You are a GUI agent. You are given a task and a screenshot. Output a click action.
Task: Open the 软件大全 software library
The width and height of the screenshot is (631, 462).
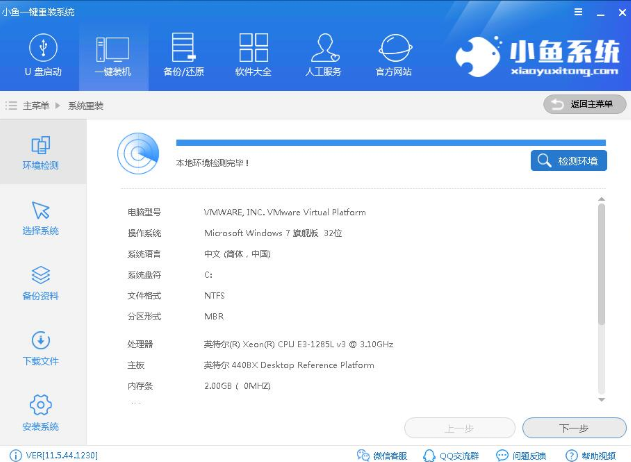click(253, 55)
